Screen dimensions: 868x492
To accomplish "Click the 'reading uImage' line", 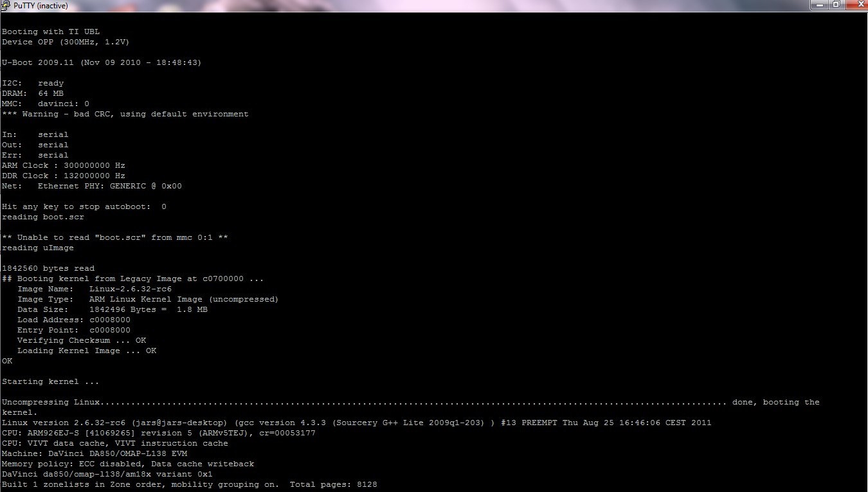I will [38, 248].
